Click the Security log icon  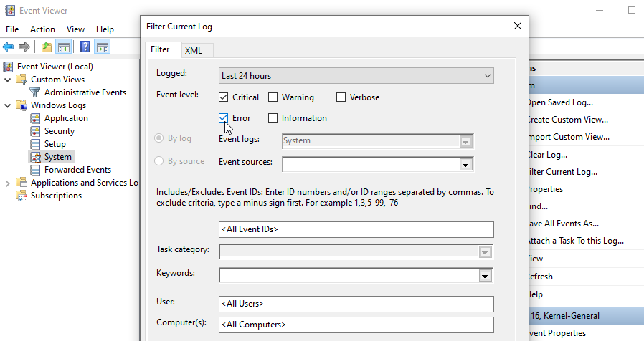35,131
